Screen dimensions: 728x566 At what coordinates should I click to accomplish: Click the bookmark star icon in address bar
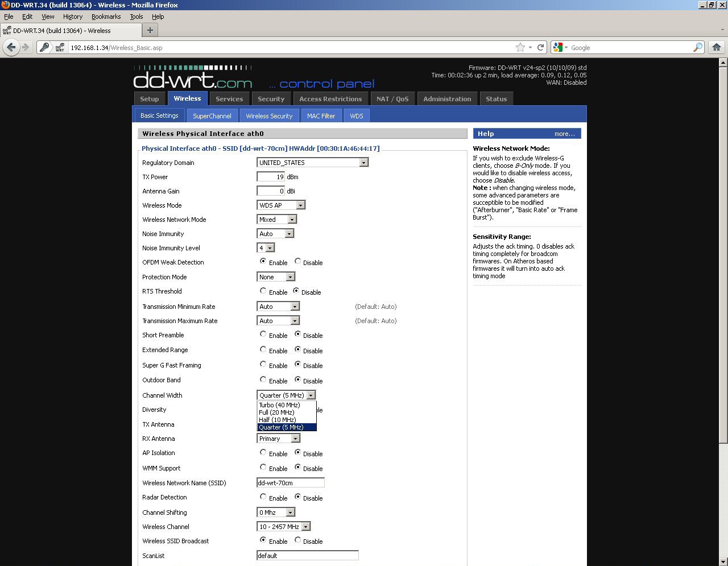pyautogui.click(x=520, y=47)
